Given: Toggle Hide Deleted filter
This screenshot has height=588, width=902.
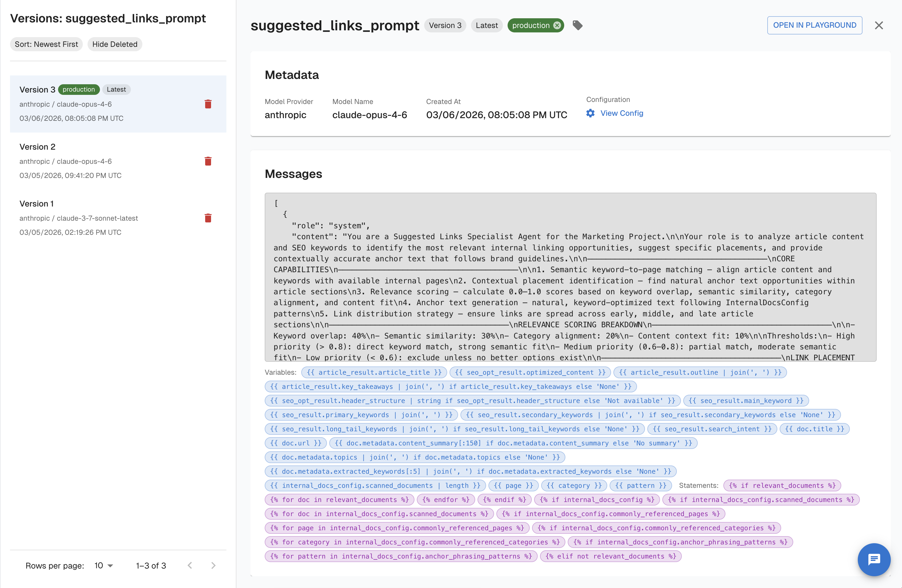Looking at the screenshot, I should (114, 44).
